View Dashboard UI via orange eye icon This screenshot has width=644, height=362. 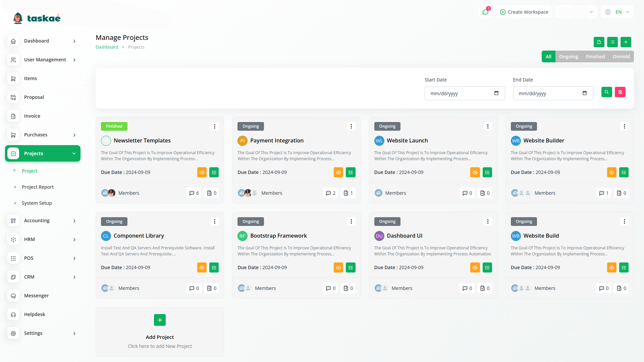[x=475, y=267]
